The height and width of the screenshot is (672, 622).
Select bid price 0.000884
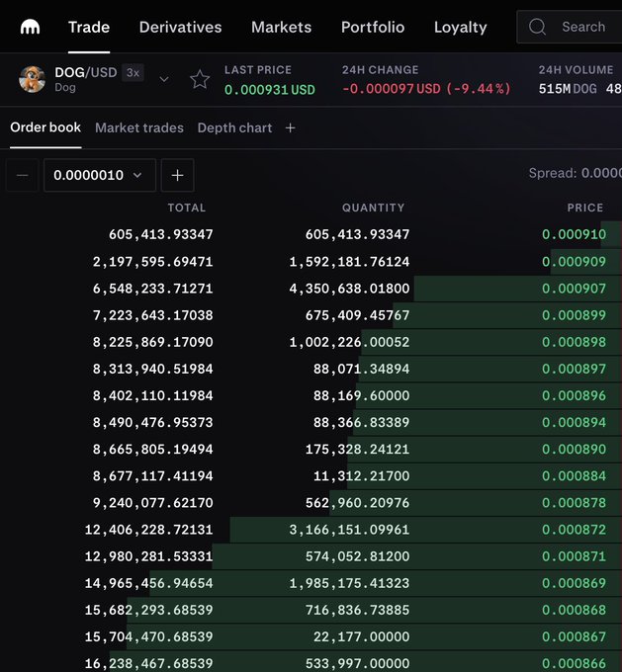[x=574, y=475]
